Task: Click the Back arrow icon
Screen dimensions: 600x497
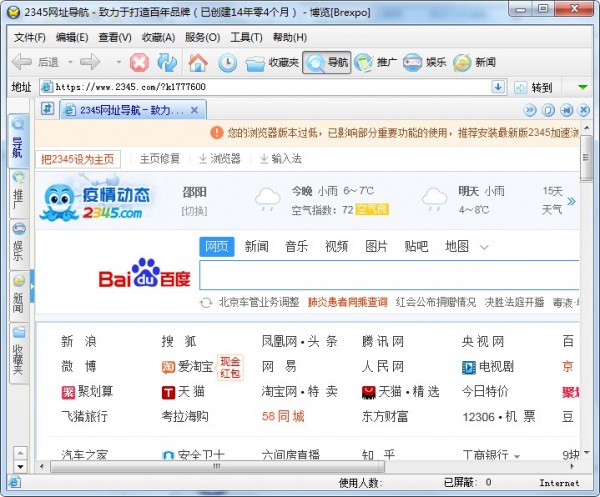Action: tap(21, 62)
